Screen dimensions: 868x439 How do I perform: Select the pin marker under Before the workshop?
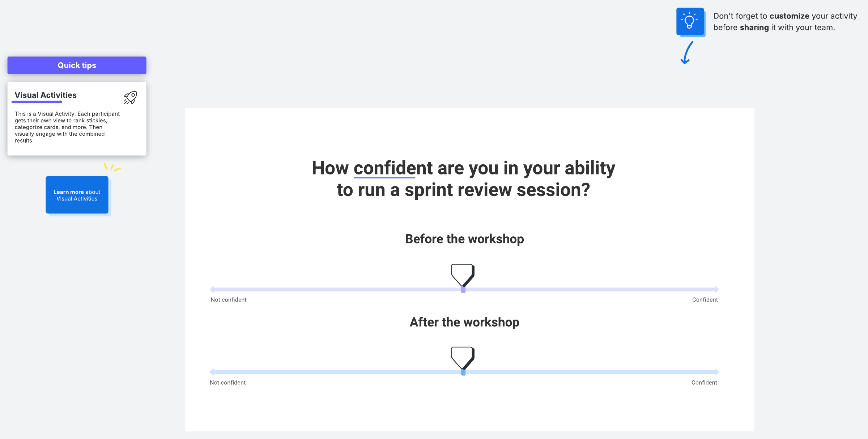(x=463, y=275)
